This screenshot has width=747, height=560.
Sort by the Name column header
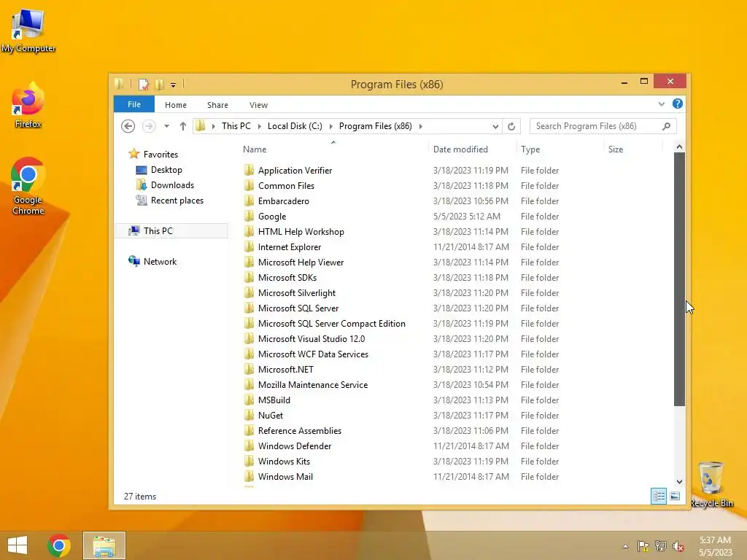(255, 149)
